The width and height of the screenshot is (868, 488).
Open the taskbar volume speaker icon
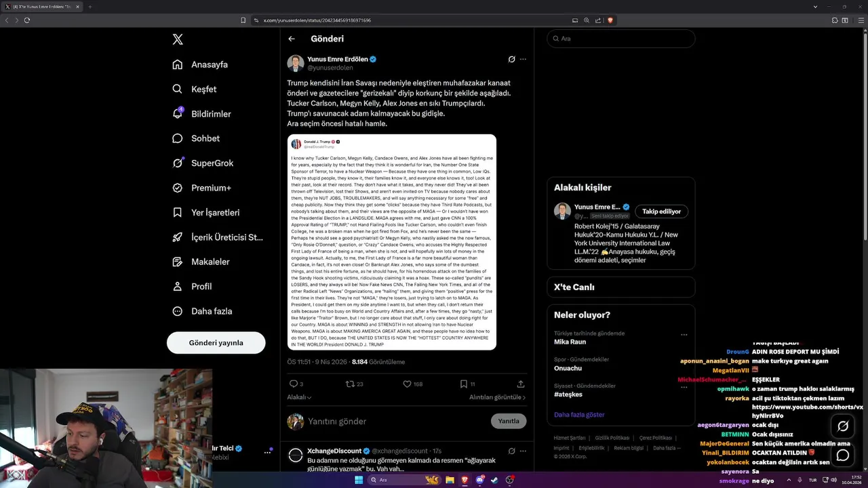(833, 480)
